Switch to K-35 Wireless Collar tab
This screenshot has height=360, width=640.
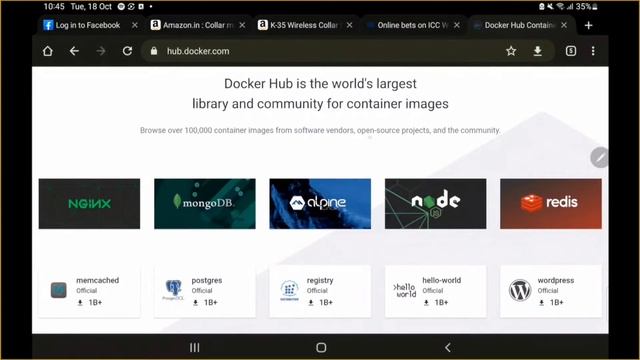click(x=305, y=25)
